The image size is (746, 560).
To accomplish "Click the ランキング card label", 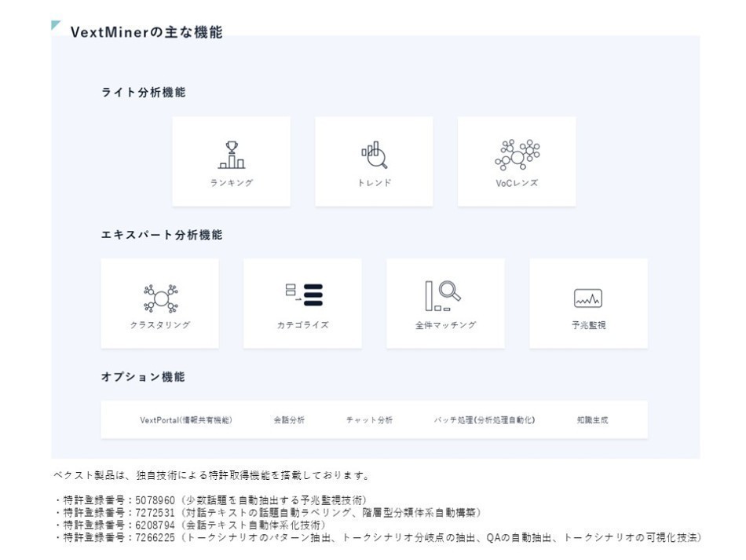I will (231, 183).
